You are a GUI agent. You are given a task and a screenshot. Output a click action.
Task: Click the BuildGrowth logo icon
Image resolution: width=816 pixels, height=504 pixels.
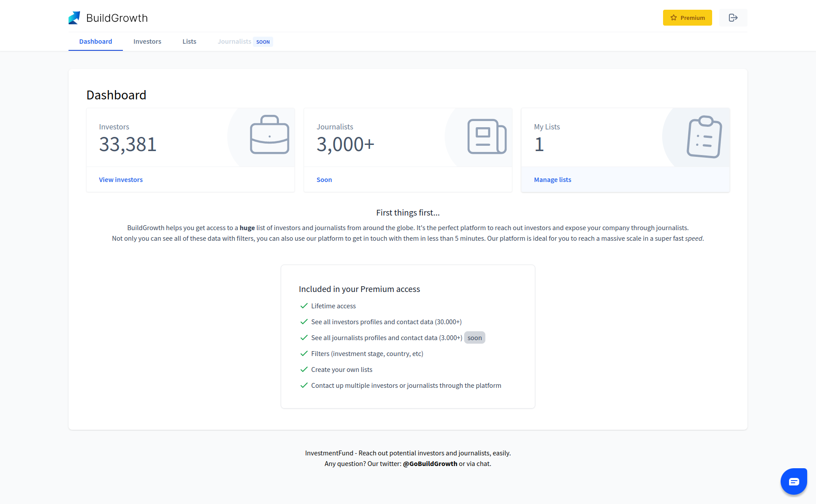tap(74, 18)
